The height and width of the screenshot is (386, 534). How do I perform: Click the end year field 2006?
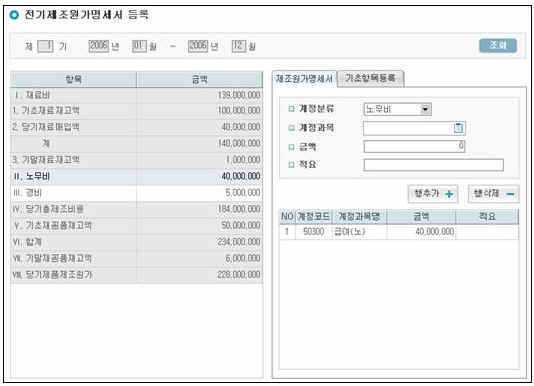tap(198, 46)
